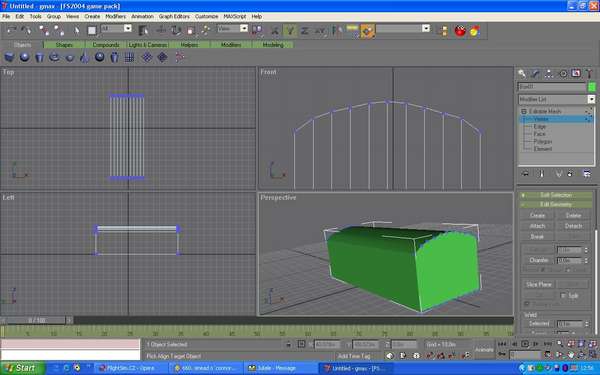Toggle the Split checkbox near Slice Plane
Screen dimensions: 600x375
(x=563, y=296)
